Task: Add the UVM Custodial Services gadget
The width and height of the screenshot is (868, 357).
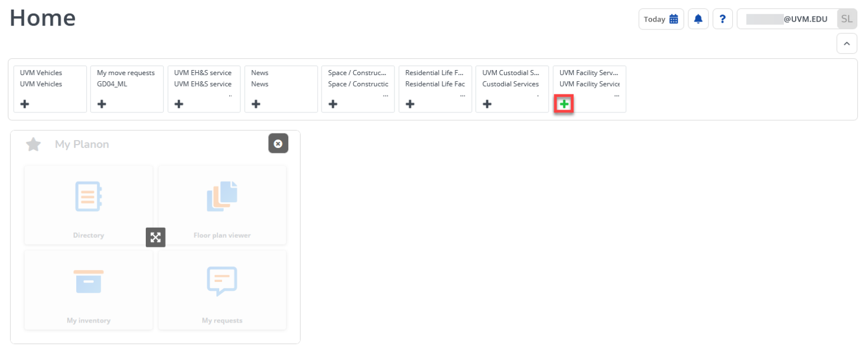Action: point(487,104)
